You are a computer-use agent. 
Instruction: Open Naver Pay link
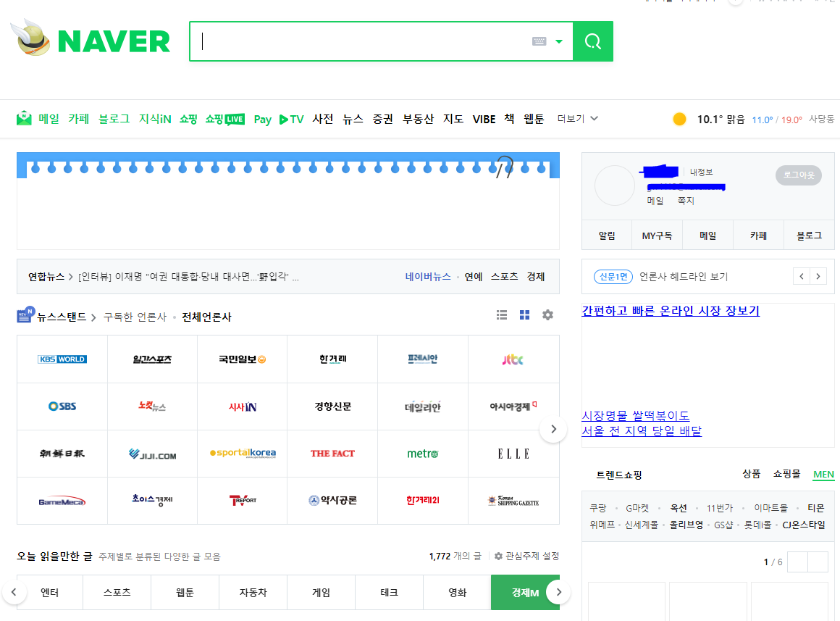(262, 119)
